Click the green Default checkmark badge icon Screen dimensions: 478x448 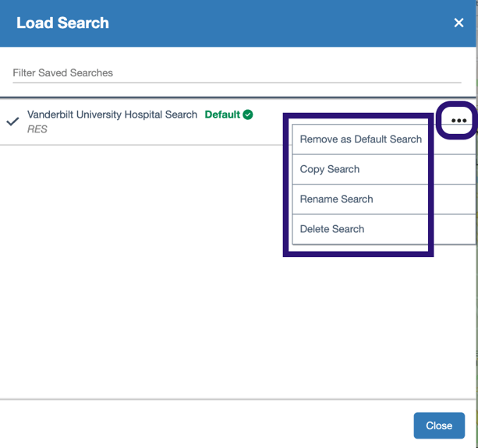248,115
